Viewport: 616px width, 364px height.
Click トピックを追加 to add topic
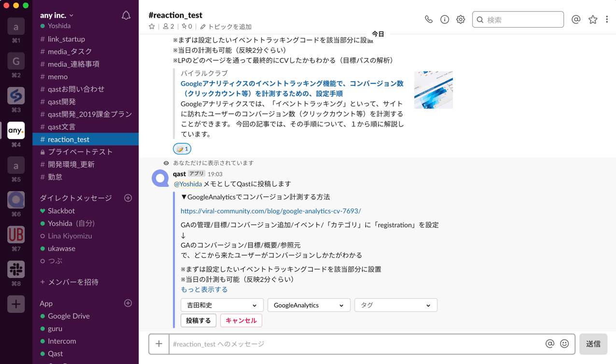(226, 27)
